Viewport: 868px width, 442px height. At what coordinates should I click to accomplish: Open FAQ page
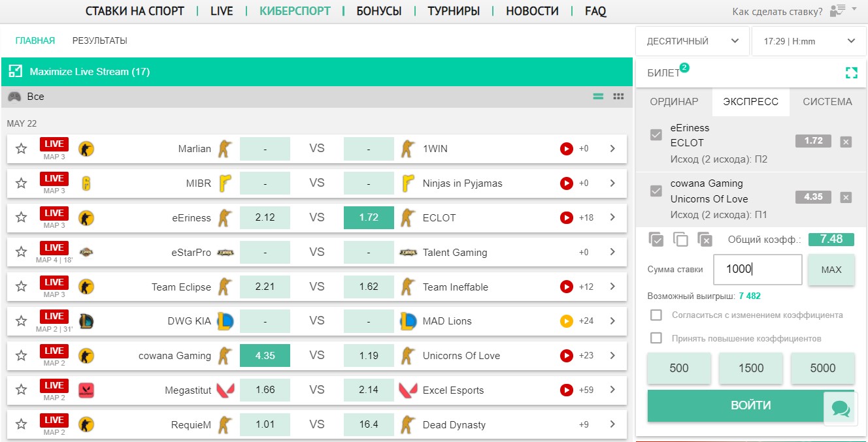click(595, 11)
